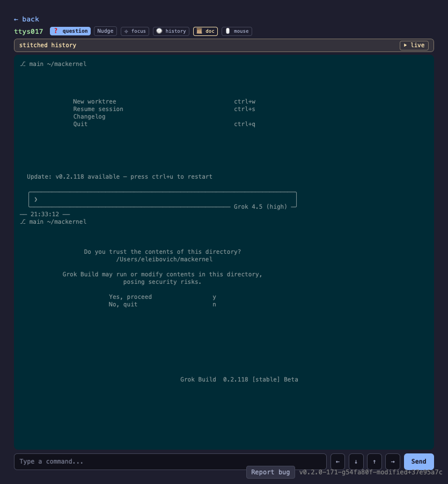Click the Grok Build 0.2.118 version text

click(x=239, y=379)
